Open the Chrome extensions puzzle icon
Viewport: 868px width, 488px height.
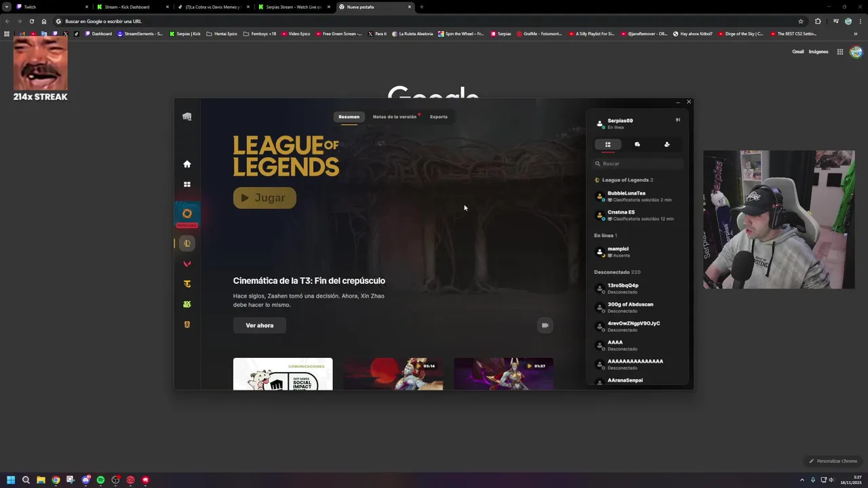click(x=818, y=21)
